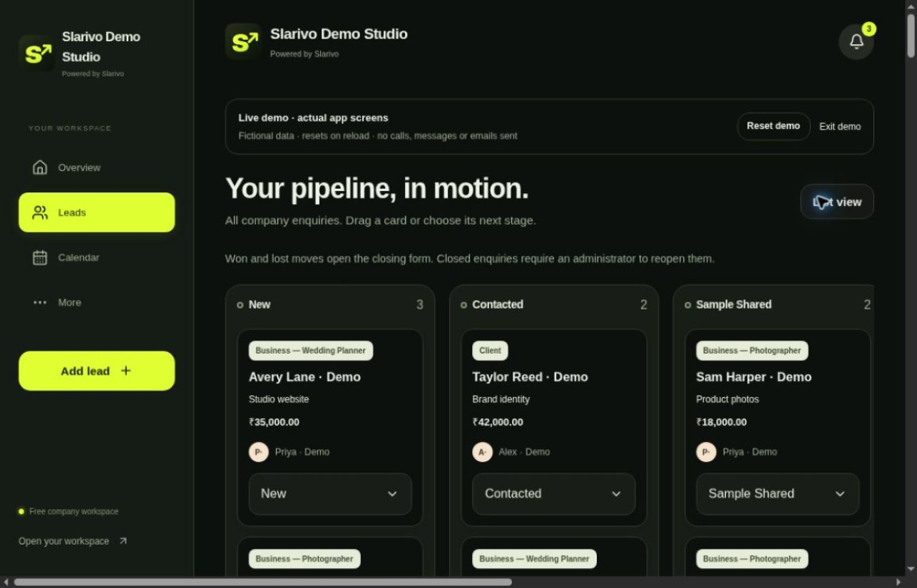This screenshot has width=917, height=588.
Task: Click the Open your workspace link
Action: [x=73, y=541]
